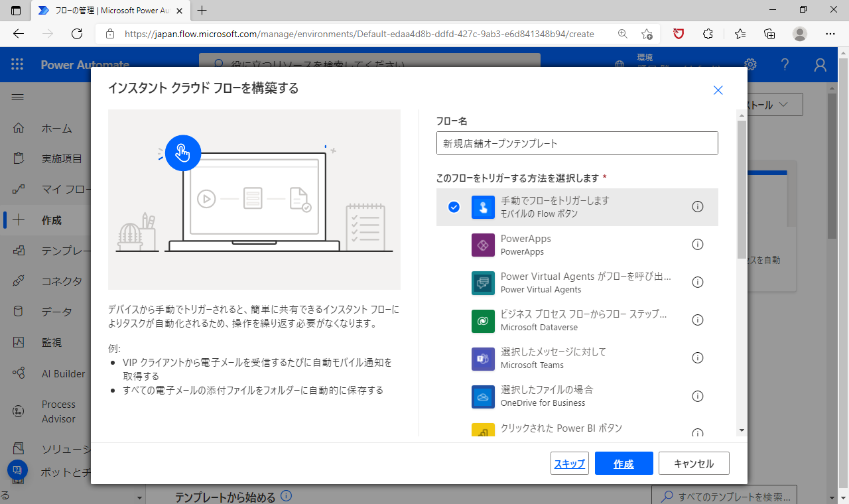Open the app launcher waffle icon

17,64
